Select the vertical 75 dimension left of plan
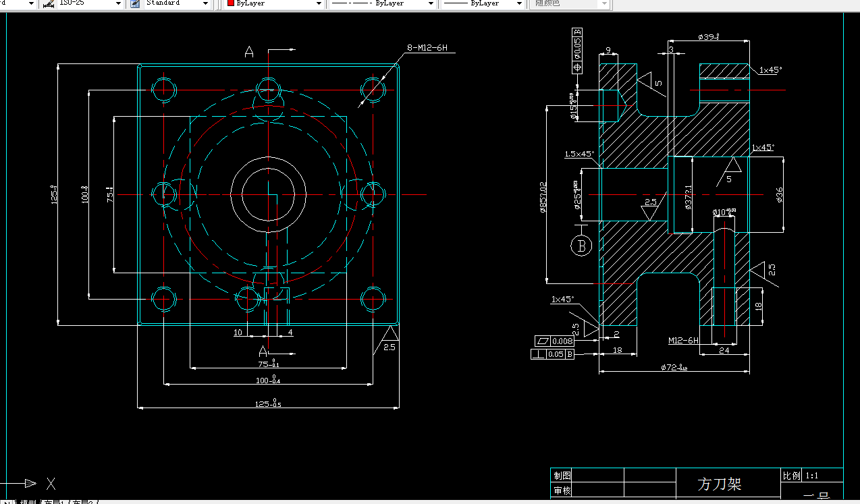Viewport: 860px width, 504px height. pos(109,194)
